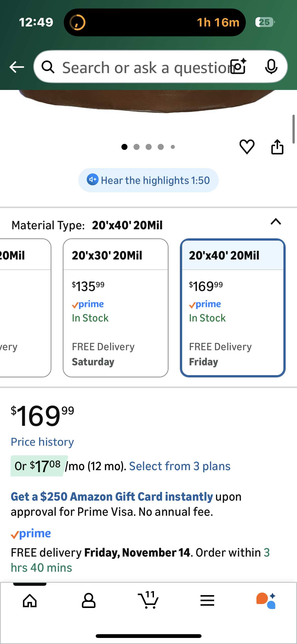Open the Price history link
The width and height of the screenshot is (297, 644).
pyautogui.click(x=42, y=442)
